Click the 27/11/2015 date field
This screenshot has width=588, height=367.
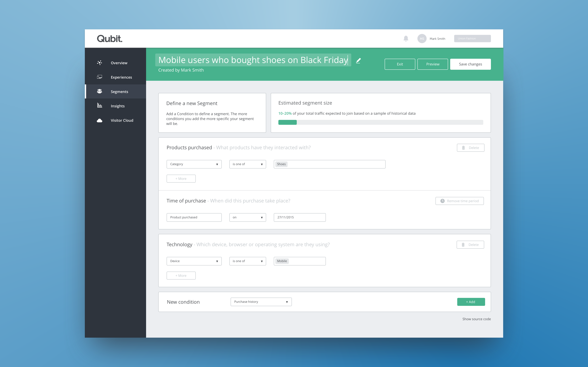point(299,217)
